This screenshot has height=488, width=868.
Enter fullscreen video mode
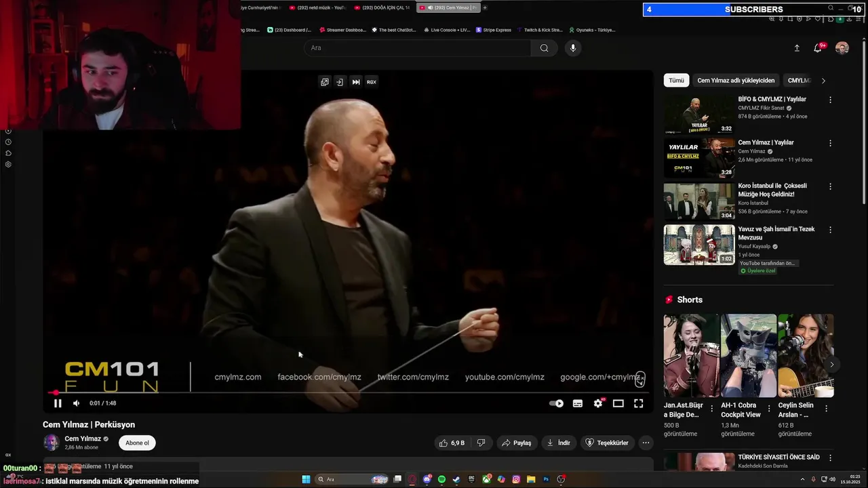(x=639, y=403)
